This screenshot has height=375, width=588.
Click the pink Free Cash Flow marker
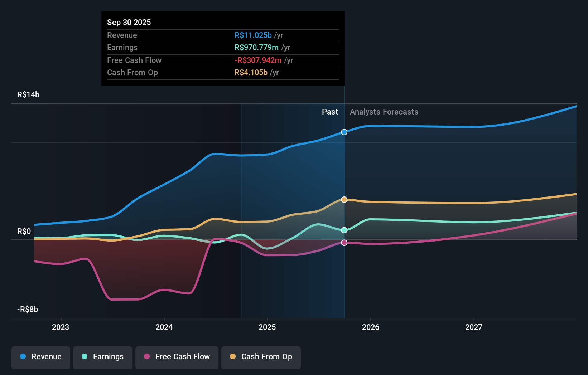click(344, 243)
